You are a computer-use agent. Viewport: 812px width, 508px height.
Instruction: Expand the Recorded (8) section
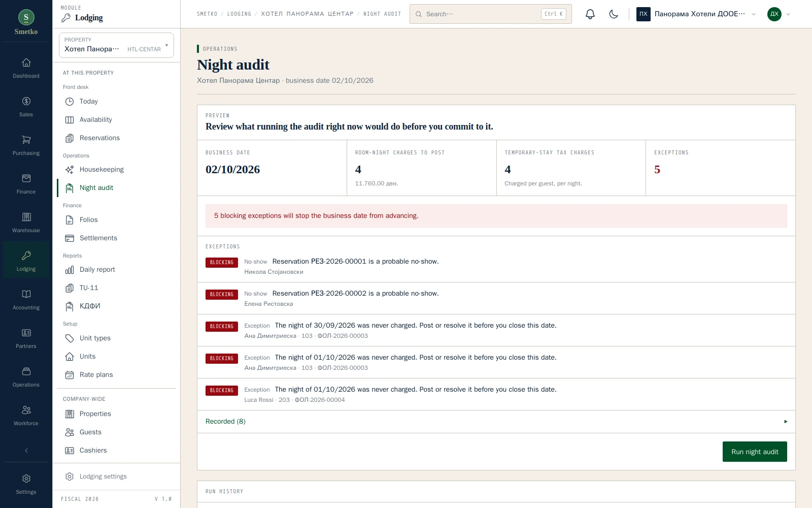click(x=496, y=422)
